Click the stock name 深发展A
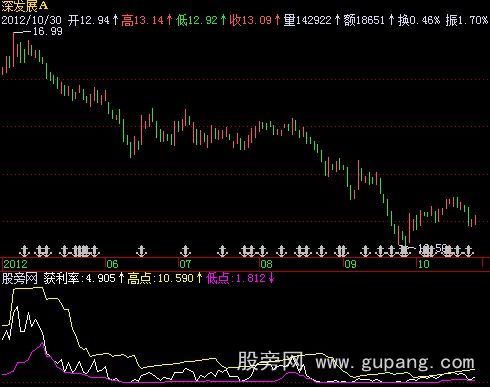Image resolution: width=490 pixels, height=387 pixels. point(25,6)
